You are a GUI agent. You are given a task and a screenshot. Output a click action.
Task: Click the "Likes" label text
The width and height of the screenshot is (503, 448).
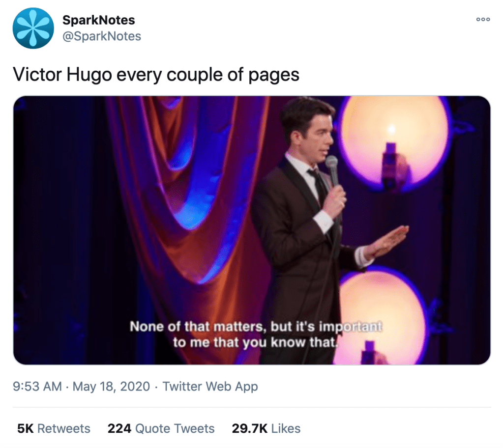point(286,428)
